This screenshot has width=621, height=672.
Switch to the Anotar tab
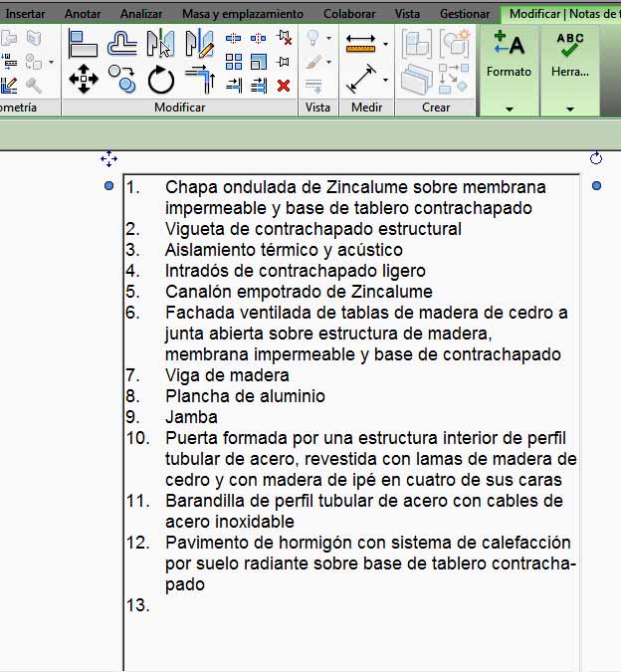83,14
